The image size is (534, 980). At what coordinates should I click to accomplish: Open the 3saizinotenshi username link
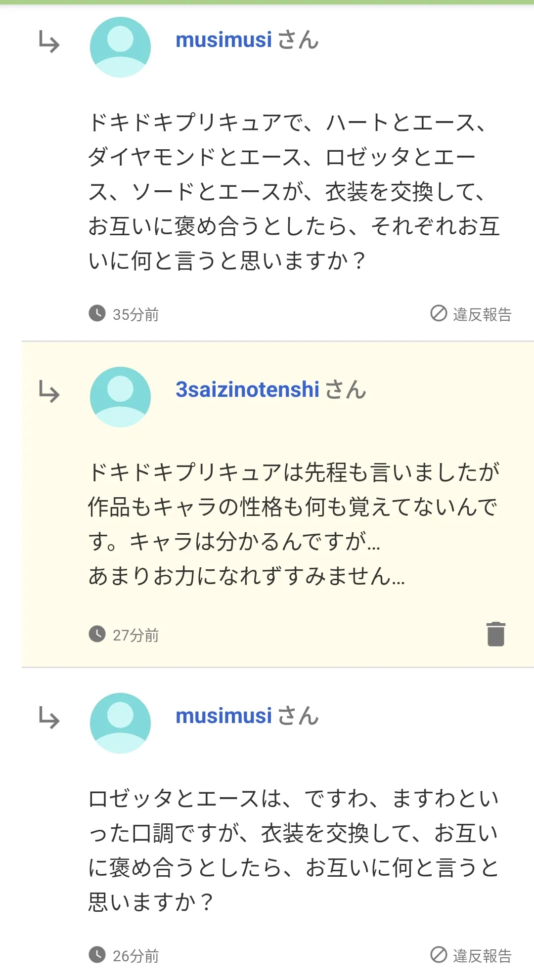click(247, 390)
